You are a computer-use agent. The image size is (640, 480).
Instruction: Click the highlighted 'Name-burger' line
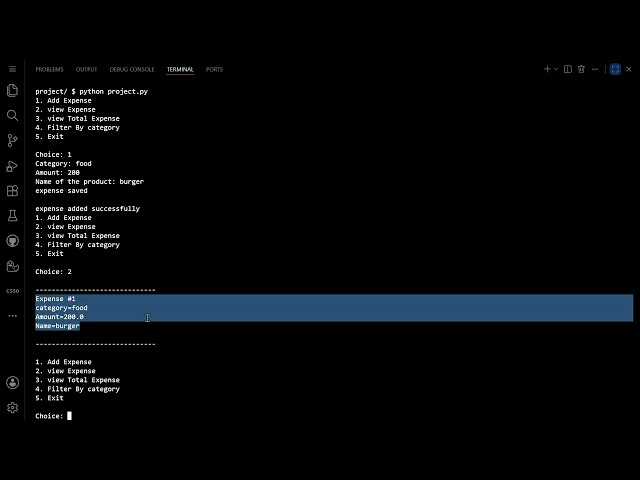click(x=57, y=326)
